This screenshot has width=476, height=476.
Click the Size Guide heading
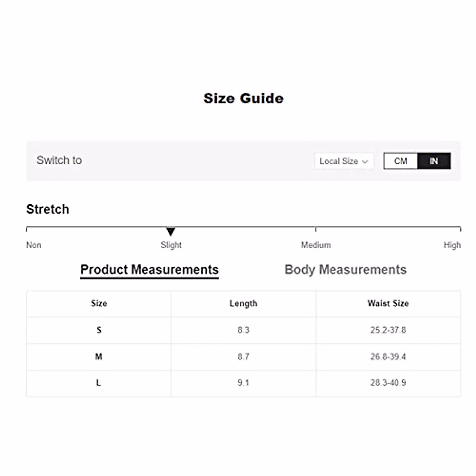(244, 98)
